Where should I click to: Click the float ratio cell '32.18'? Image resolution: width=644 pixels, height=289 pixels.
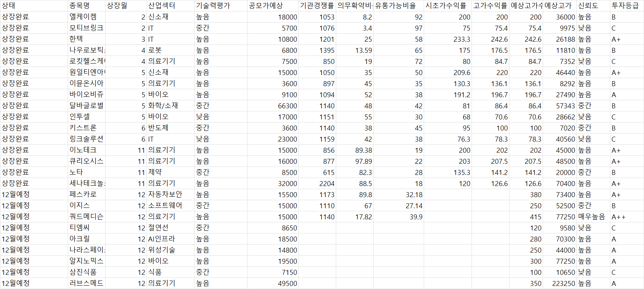pos(398,194)
